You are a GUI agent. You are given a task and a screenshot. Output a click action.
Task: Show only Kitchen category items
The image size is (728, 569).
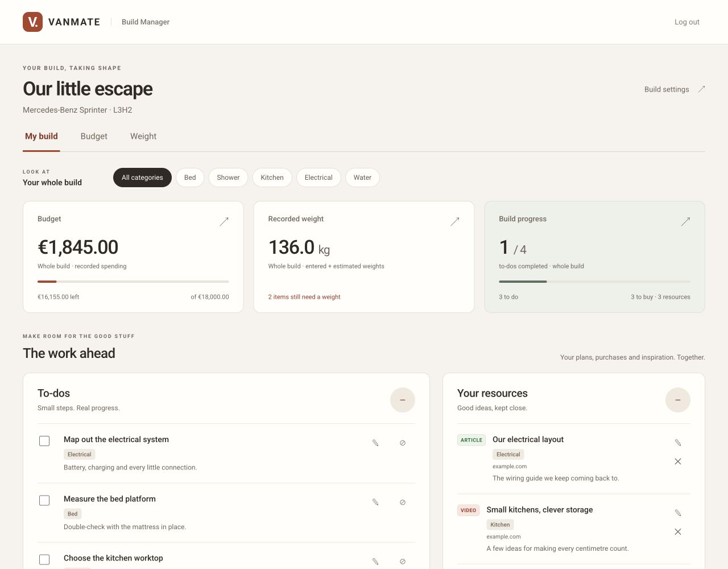[272, 178]
